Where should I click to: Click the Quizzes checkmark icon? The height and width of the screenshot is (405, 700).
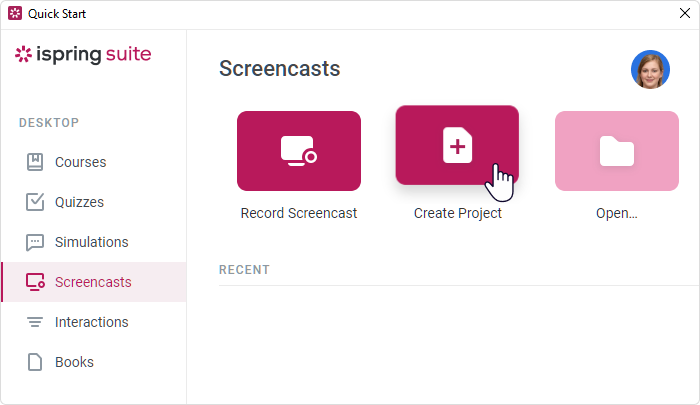pos(35,202)
